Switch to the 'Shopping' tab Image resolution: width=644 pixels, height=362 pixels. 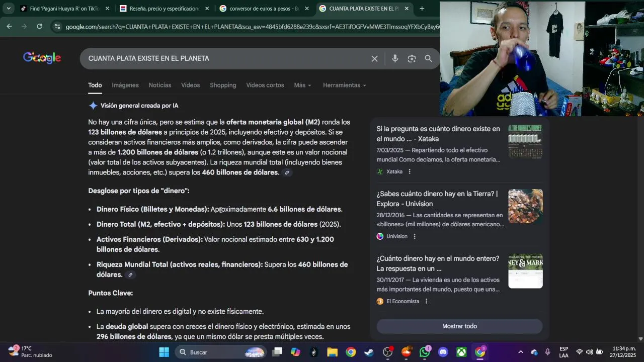pyautogui.click(x=223, y=85)
